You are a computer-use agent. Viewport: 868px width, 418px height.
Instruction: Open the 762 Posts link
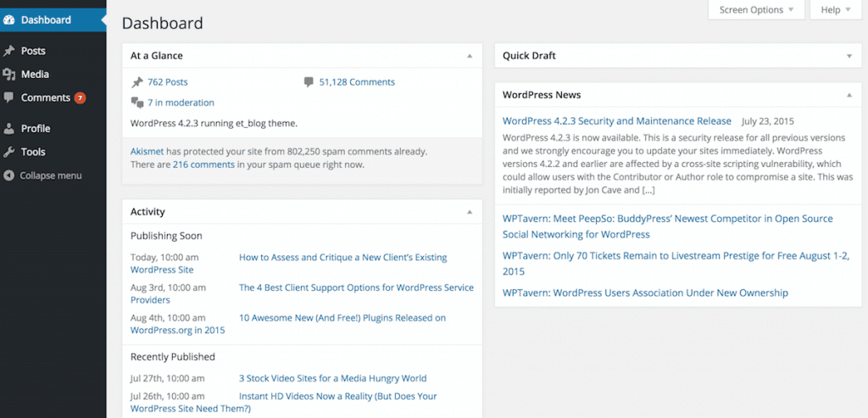pos(167,82)
